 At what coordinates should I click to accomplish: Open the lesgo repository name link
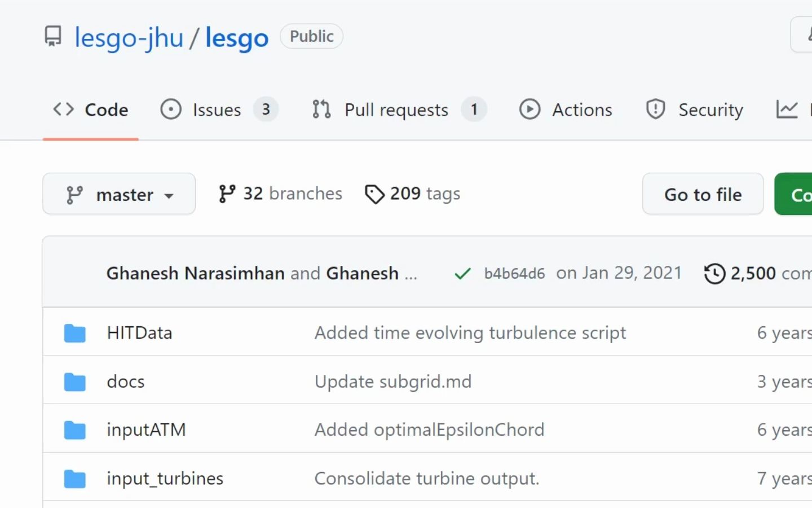click(237, 38)
